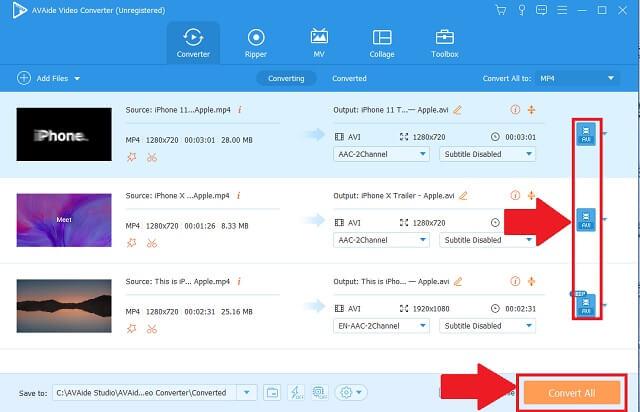Viewport: 640px width, 412px height.
Task: Open the Collage tab
Action: click(382, 43)
